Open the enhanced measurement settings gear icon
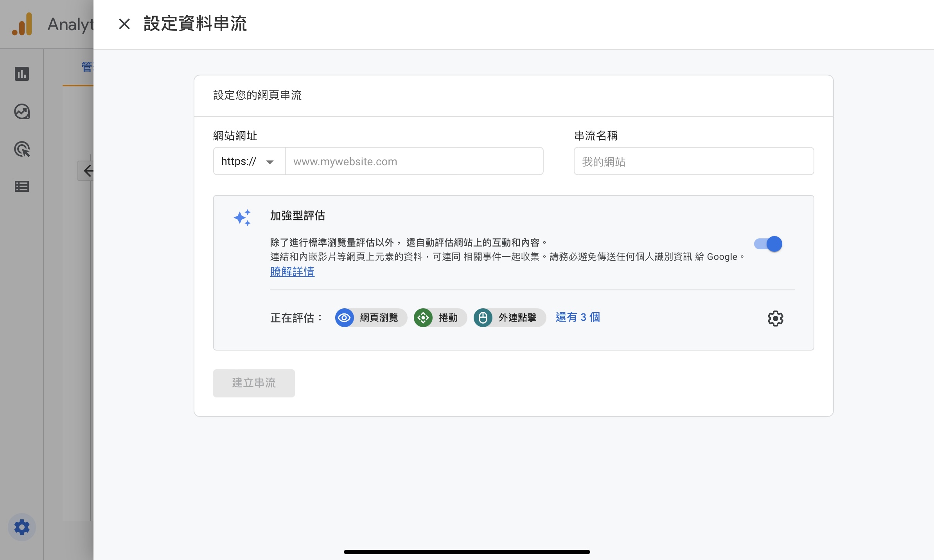The height and width of the screenshot is (560, 934). [775, 318]
